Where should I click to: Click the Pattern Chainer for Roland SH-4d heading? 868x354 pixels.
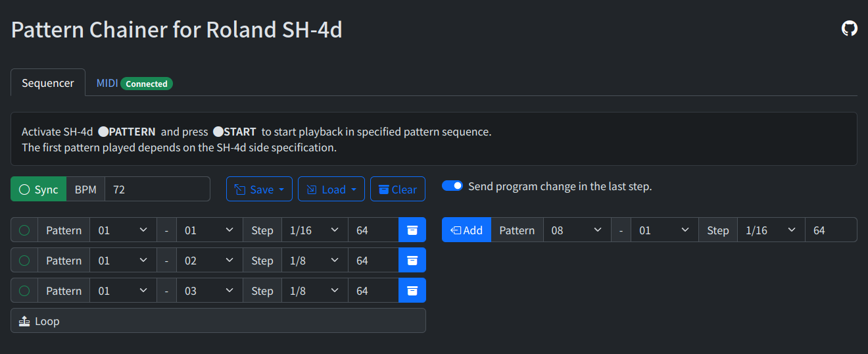pyautogui.click(x=176, y=30)
